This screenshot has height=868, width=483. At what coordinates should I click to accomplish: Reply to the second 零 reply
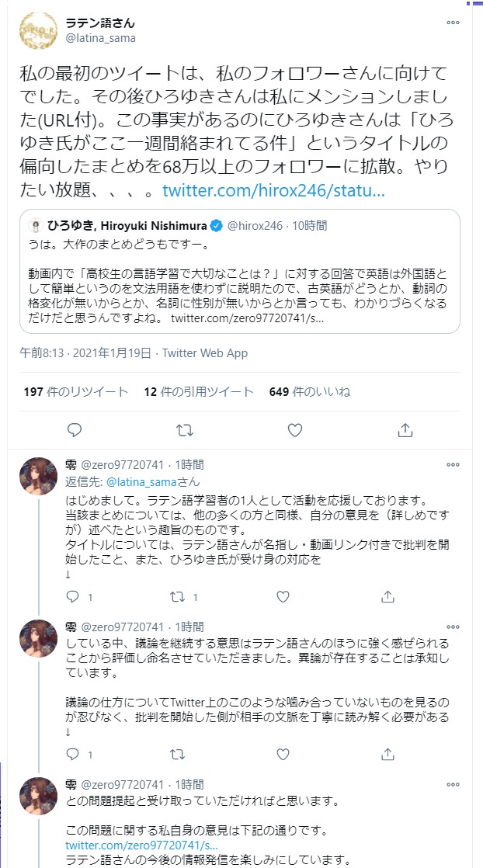[74, 754]
